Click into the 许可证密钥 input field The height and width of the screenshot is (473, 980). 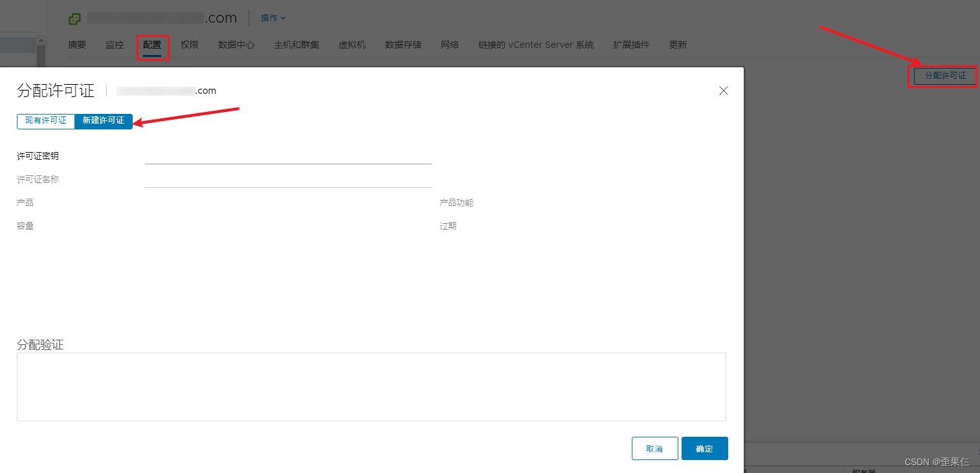[288, 156]
